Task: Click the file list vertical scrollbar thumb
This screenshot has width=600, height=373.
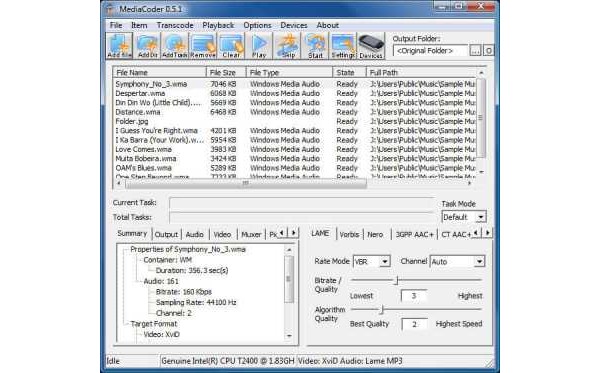Action: (x=481, y=117)
